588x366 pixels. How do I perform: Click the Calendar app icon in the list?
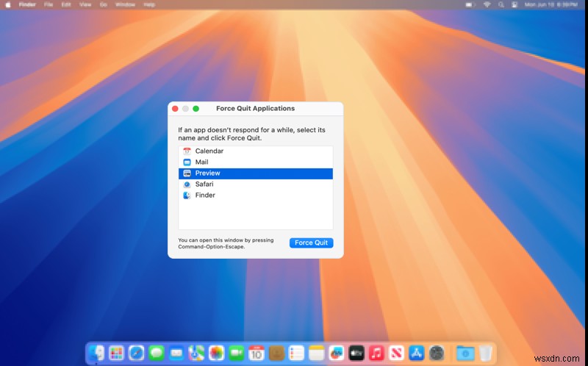pyautogui.click(x=187, y=151)
